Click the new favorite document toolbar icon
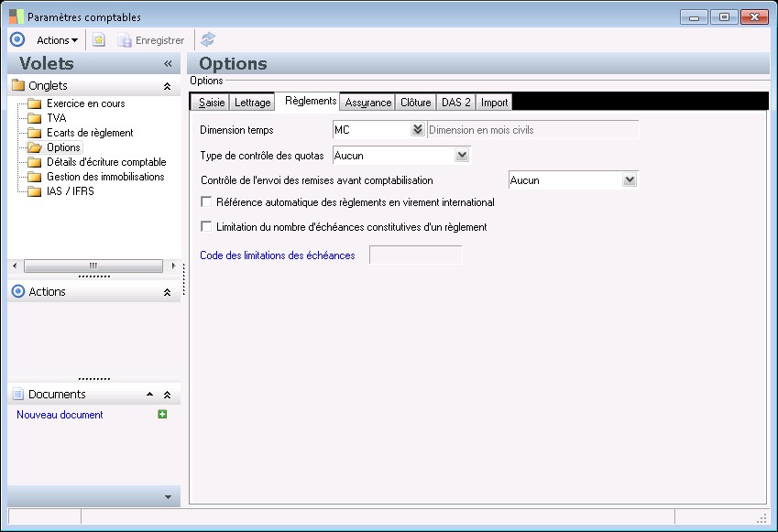The width and height of the screenshot is (778, 532). point(99,40)
